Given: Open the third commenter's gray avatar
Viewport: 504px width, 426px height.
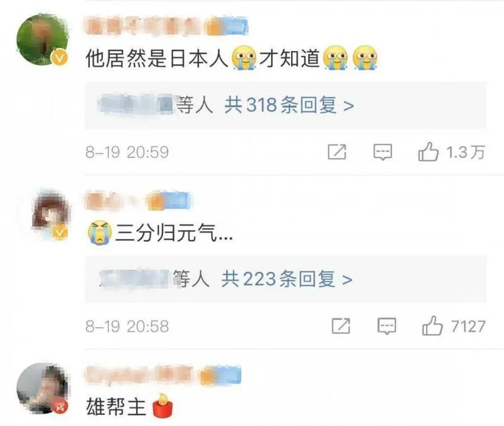Looking at the screenshot, I should 42,388.
